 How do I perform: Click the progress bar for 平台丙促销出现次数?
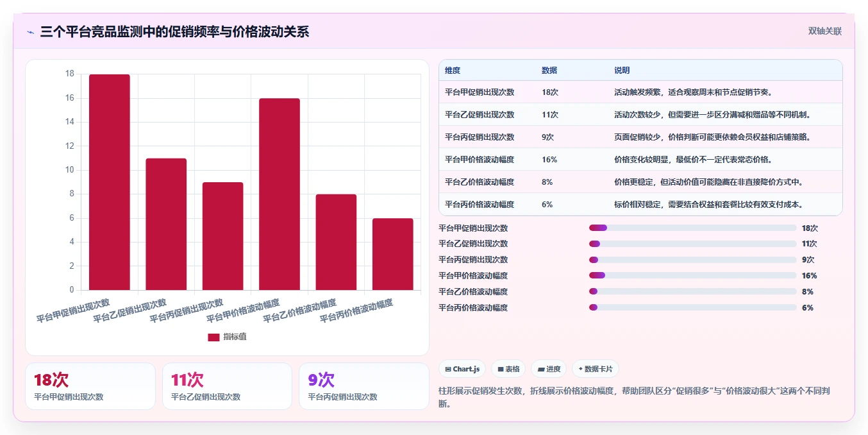click(x=692, y=260)
